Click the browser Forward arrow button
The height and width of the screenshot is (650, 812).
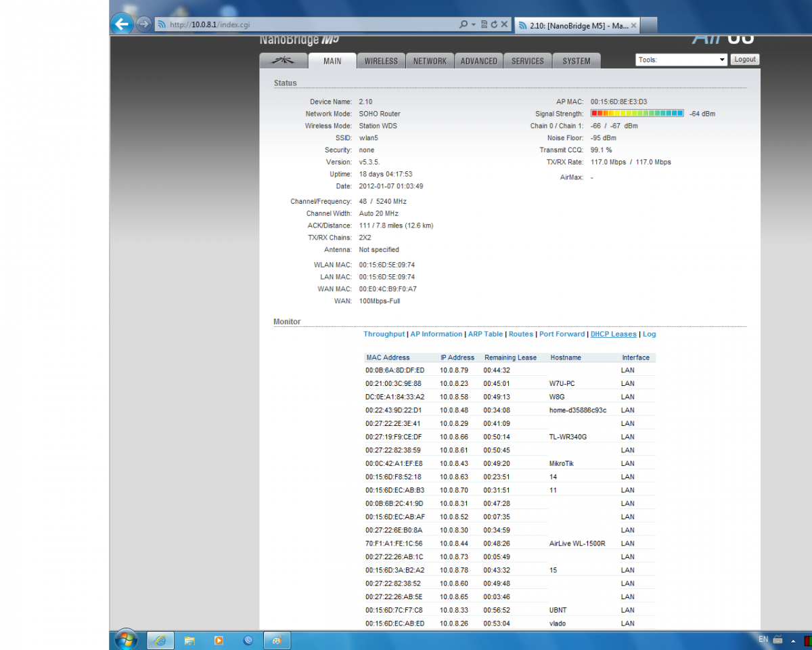coord(143,24)
